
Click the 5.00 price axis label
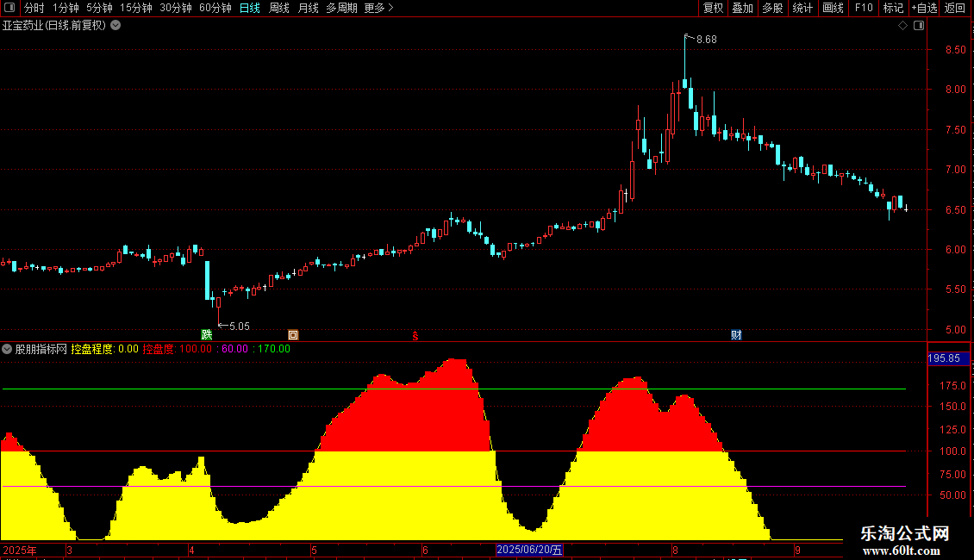pyautogui.click(x=955, y=330)
